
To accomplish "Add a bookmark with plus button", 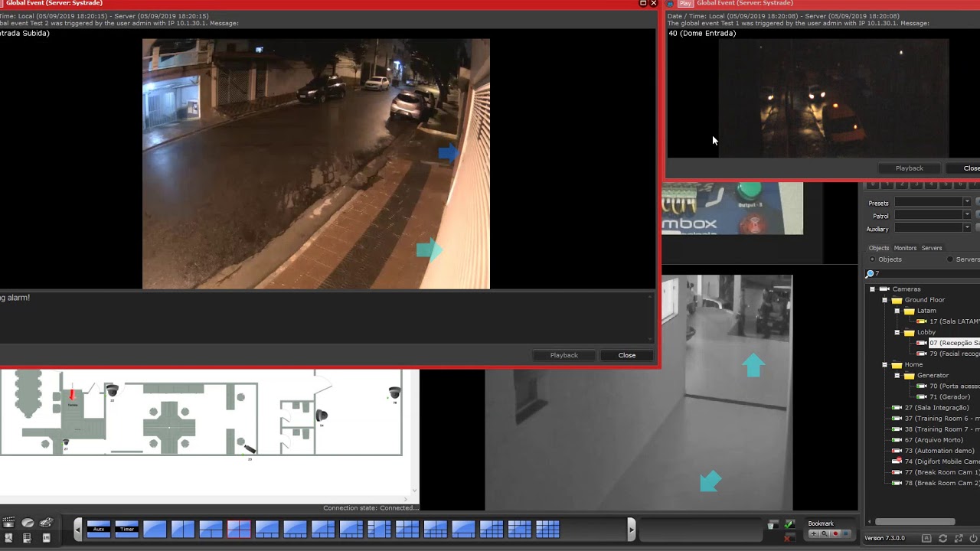I will click(x=814, y=533).
